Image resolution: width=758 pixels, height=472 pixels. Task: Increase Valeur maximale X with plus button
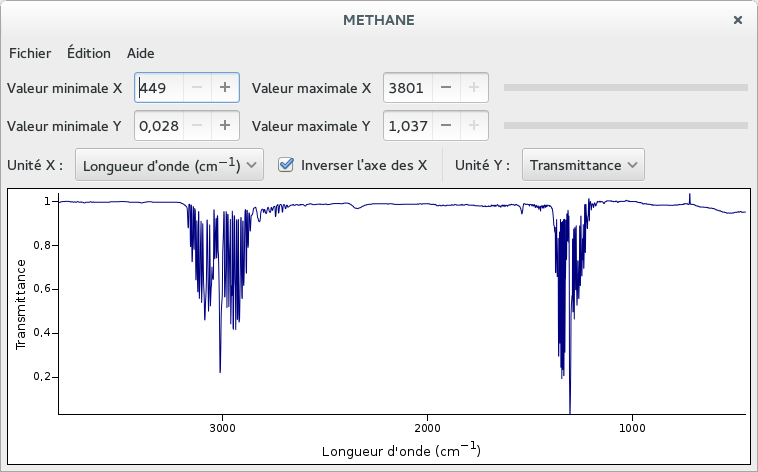click(x=474, y=88)
